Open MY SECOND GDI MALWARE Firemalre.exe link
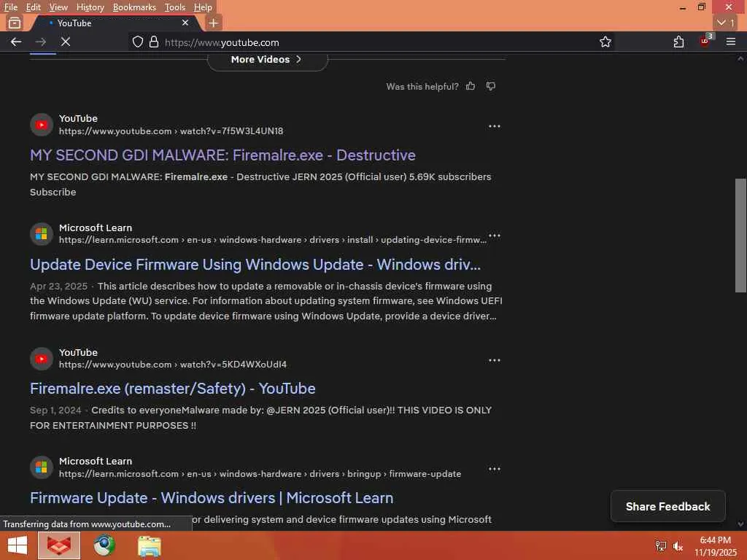Viewport: 747px width, 560px height. click(222, 155)
